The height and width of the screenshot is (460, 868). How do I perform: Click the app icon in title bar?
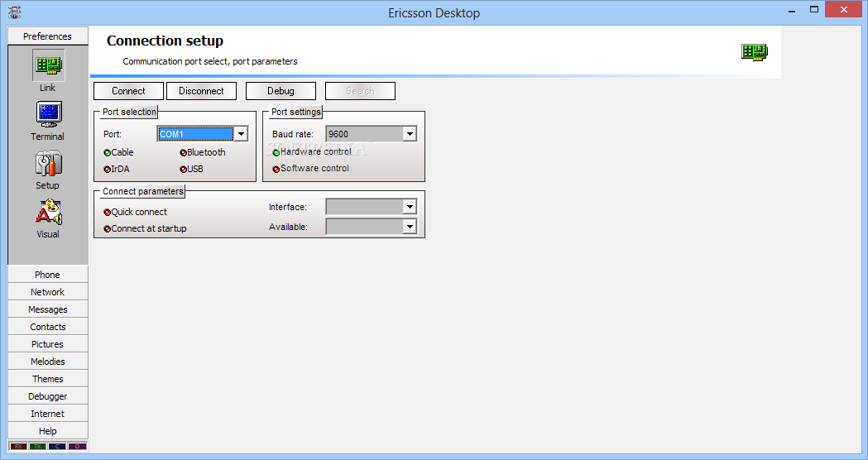click(14, 12)
